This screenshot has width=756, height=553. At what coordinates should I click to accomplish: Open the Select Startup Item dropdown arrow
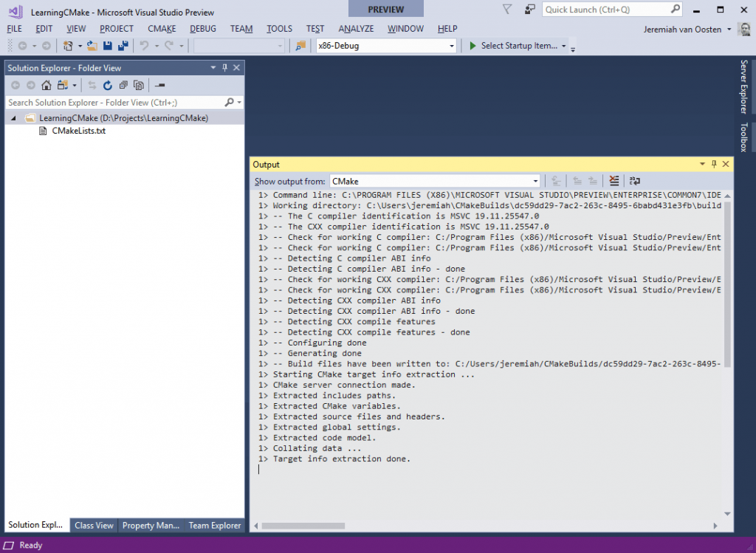pos(563,46)
